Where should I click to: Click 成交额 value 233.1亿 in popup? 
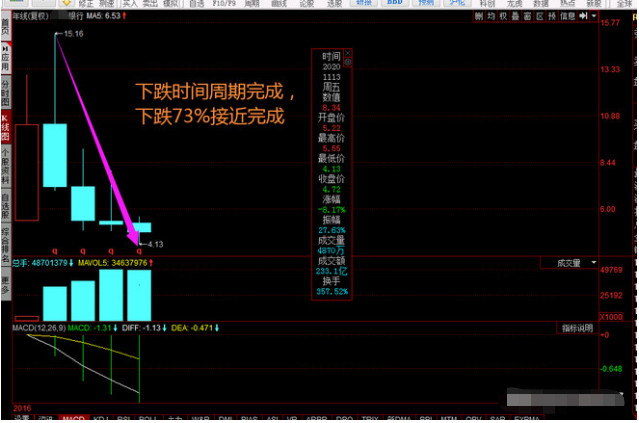click(x=331, y=271)
